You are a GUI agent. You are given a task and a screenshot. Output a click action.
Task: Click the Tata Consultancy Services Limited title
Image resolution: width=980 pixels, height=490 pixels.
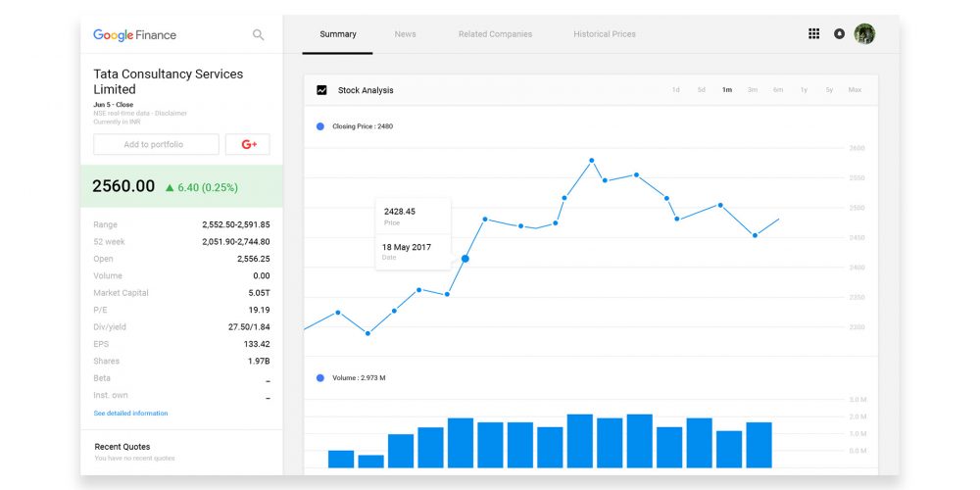169,81
